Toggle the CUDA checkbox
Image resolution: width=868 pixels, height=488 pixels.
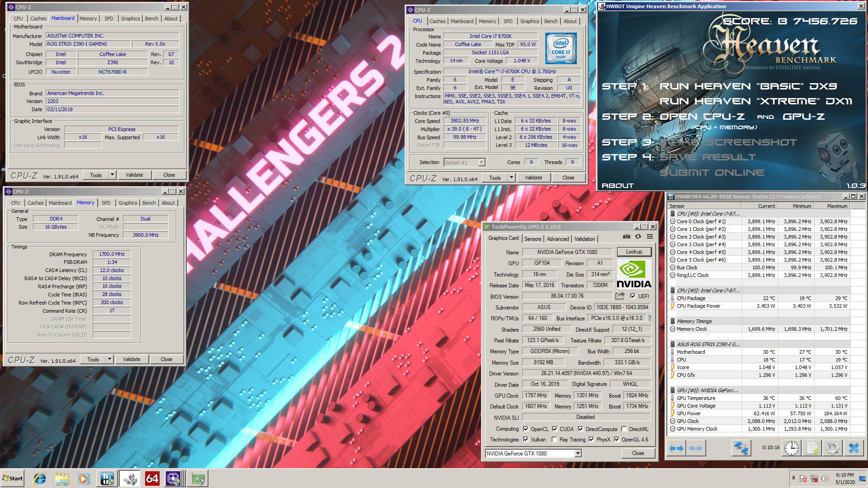(x=555, y=429)
